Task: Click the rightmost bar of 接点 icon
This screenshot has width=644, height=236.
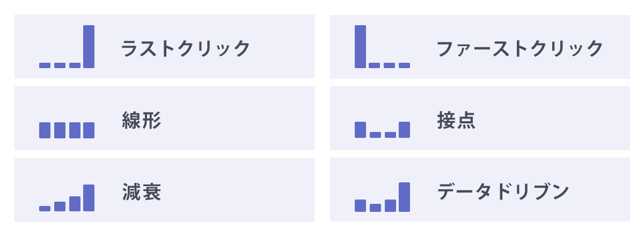Action: click(x=405, y=130)
